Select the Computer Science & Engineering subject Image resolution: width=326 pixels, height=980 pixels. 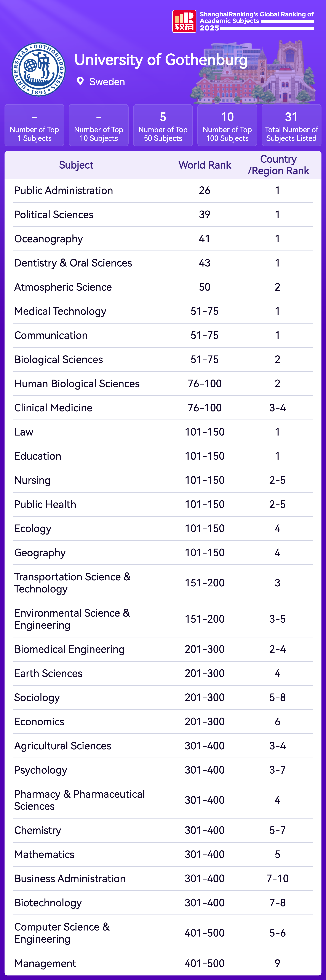[x=62, y=933]
